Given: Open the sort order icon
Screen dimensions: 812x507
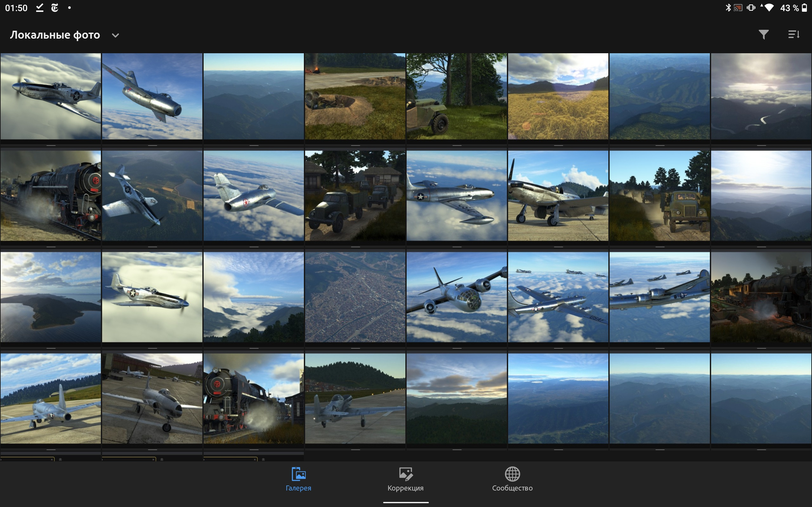Looking at the screenshot, I should coord(794,35).
